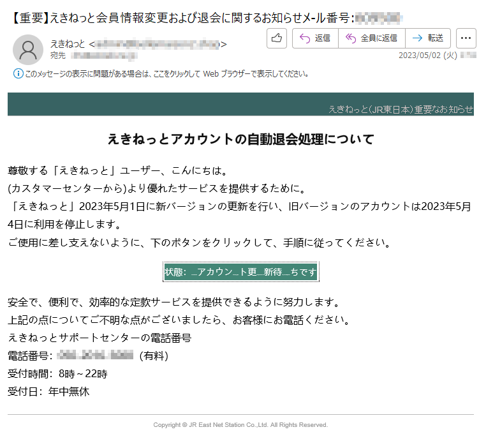Screen dimensions: 486x448
Task: Forward the message using 転送
Action: point(427,38)
